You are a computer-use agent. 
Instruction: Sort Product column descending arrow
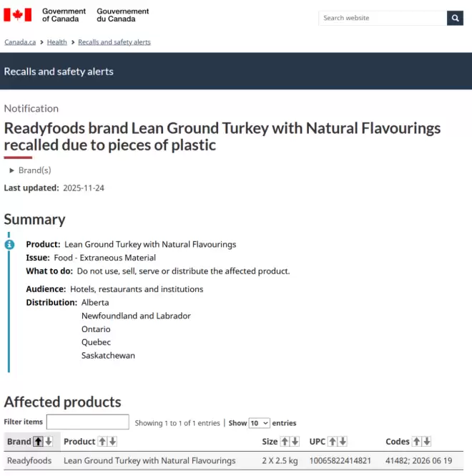point(112,441)
